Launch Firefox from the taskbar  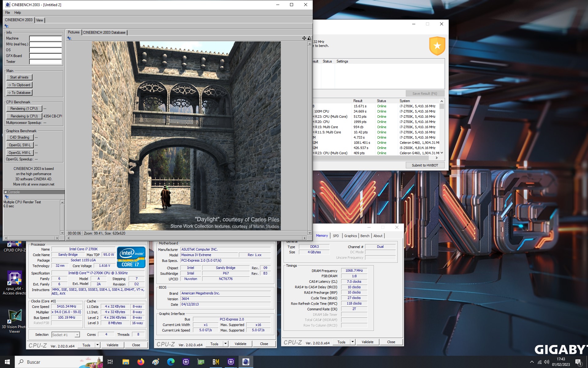[x=141, y=362]
